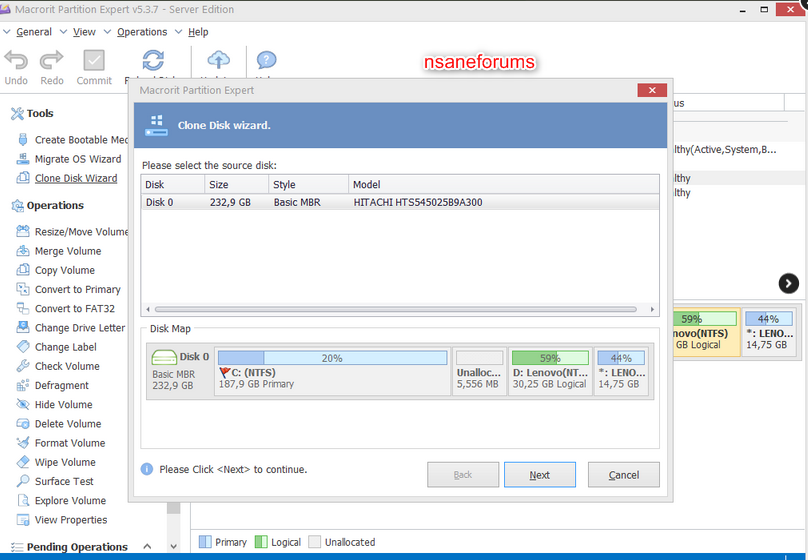Screen dimensions: 808x560
Task: Click the Basic MBR style cell
Action: pyautogui.click(x=297, y=202)
